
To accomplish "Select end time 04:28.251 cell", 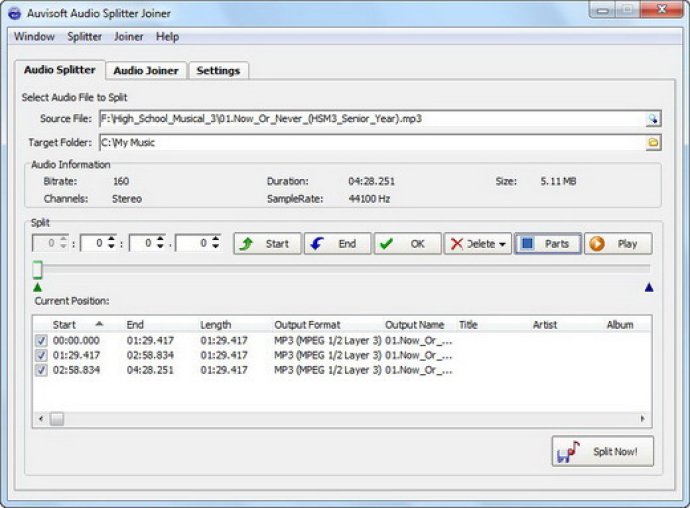I will 150,370.
